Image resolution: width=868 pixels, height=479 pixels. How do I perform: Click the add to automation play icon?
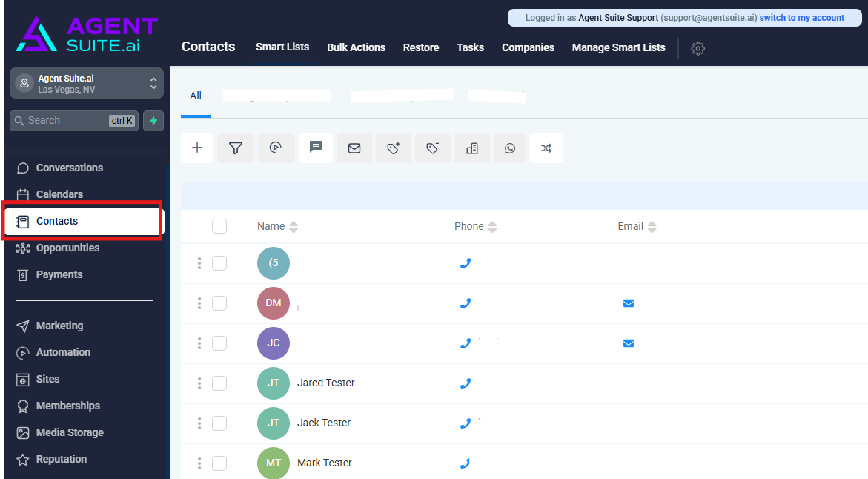[275, 148]
